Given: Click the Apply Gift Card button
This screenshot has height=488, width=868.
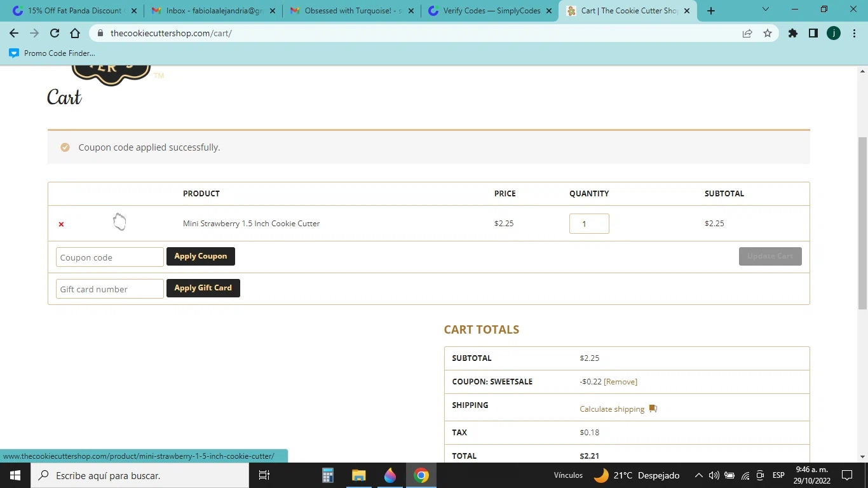Looking at the screenshot, I should click(x=203, y=288).
